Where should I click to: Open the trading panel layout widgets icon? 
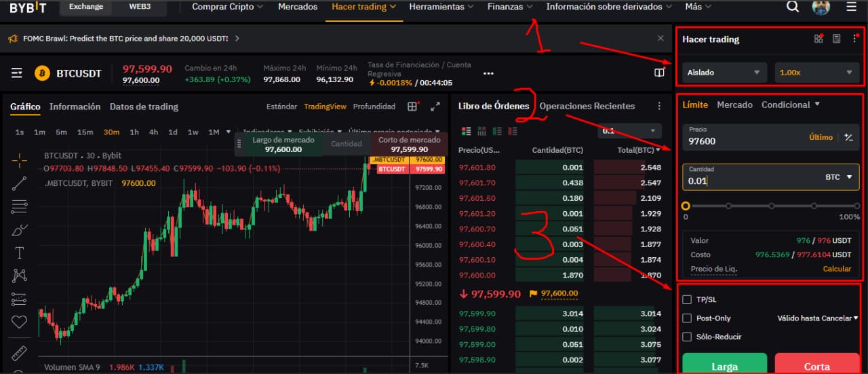(x=818, y=39)
